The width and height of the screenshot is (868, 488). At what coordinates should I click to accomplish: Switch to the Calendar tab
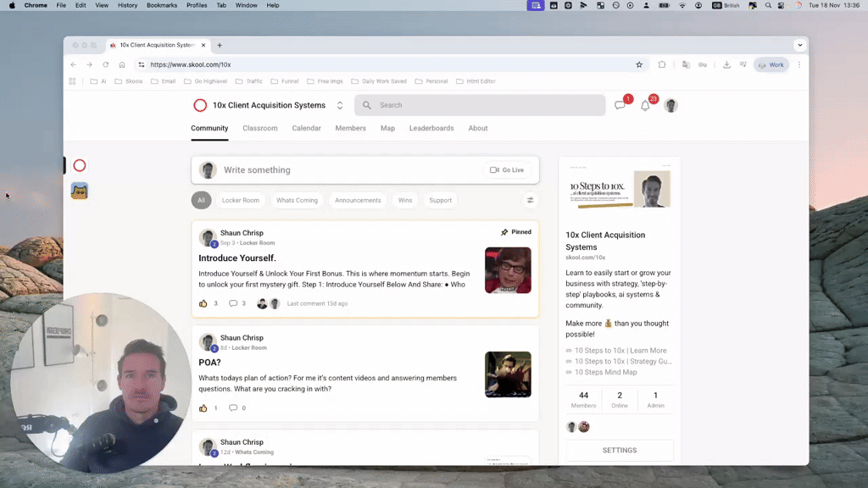[x=306, y=129]
